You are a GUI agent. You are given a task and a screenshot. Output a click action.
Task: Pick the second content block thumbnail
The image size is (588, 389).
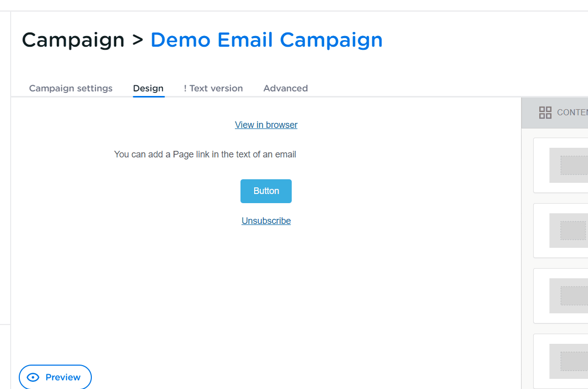pyautogui.click(x=568, y=231)
